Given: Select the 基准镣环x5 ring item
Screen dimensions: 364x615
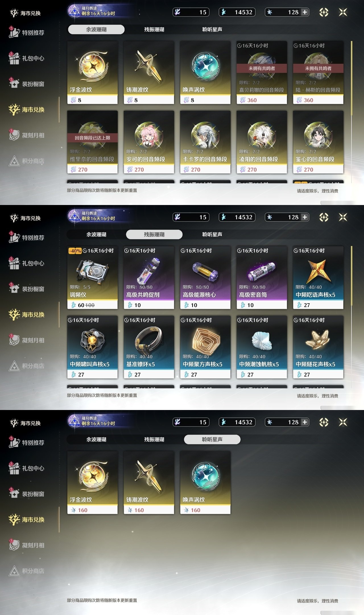Looking at the screenshot, I should (x=149, y=347).
